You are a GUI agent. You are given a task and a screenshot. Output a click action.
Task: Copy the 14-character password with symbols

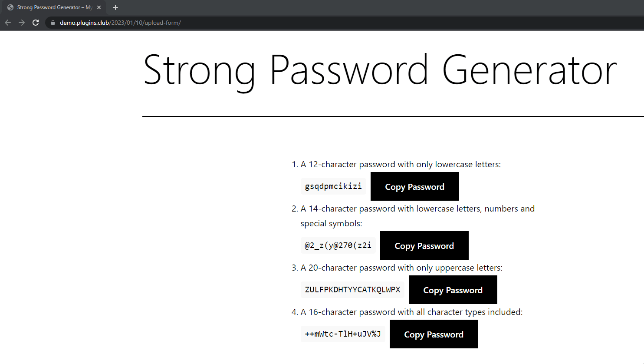424,246
